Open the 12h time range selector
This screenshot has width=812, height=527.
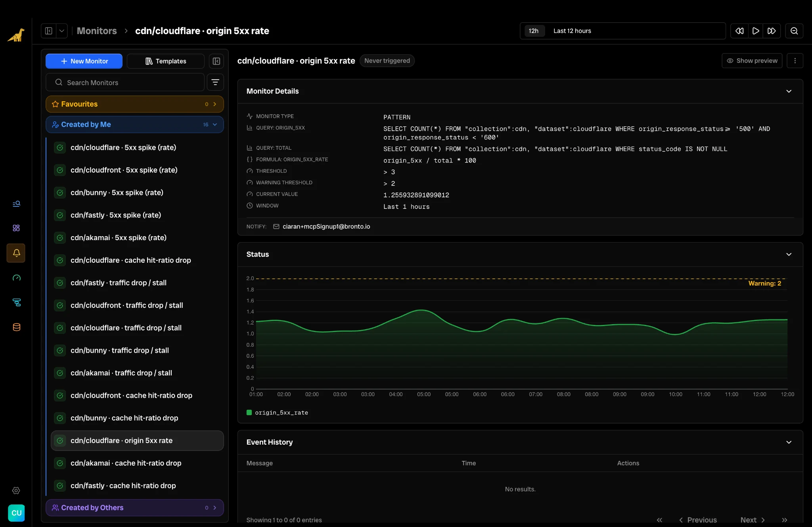(534, 31)
